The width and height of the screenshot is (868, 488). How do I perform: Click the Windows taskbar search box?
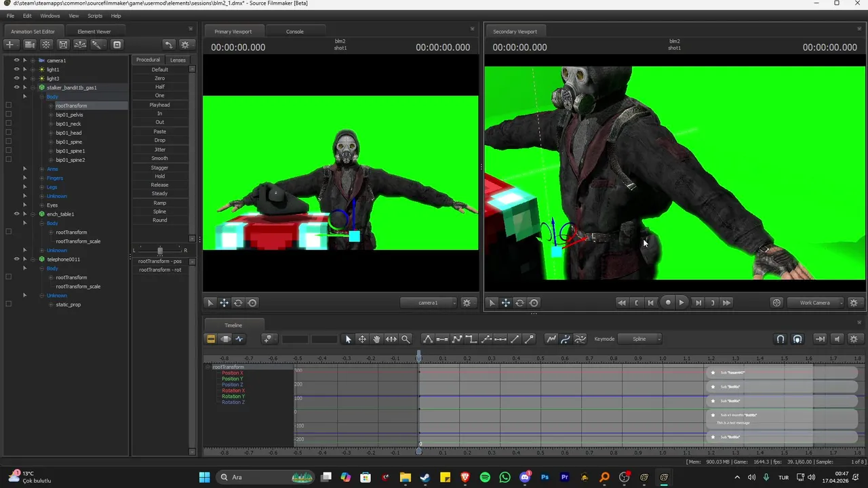pyautogui.click(x=265, y=477)
